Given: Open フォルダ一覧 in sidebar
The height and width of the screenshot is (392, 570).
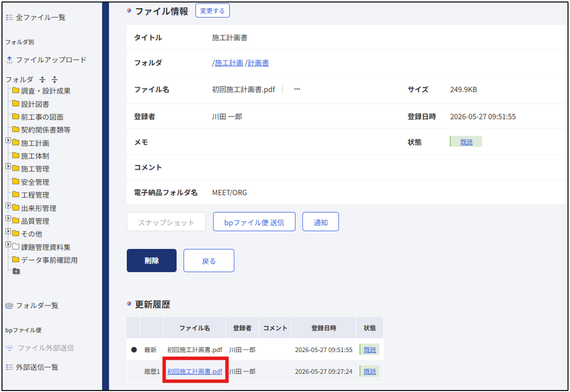Looking at the screenshot, I should (37, 305).
